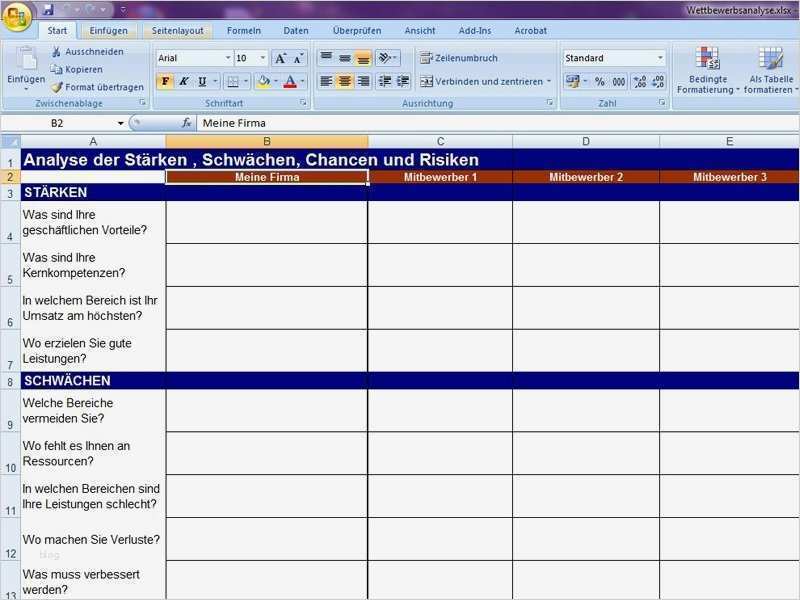Viewport: 800px width, 600px height.
Task: Open the Arial font family dropdown
Action: 227,57
